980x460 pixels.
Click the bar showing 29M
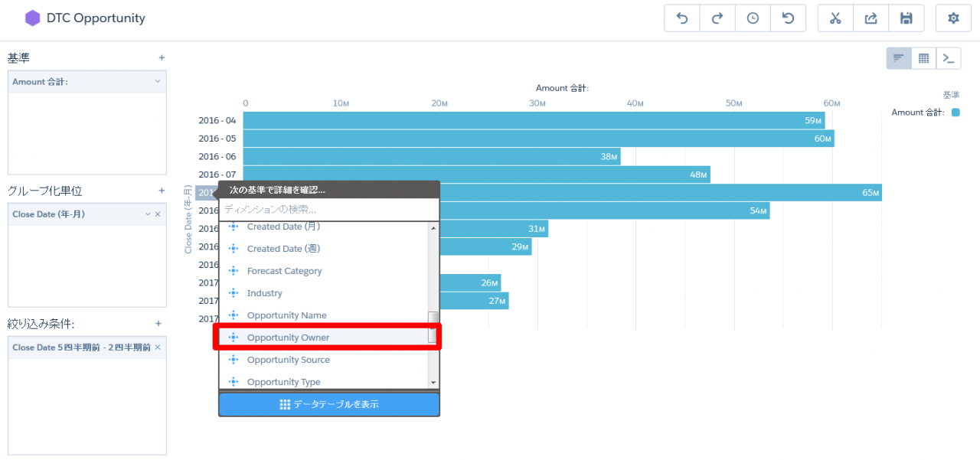(x=485, y=246)
